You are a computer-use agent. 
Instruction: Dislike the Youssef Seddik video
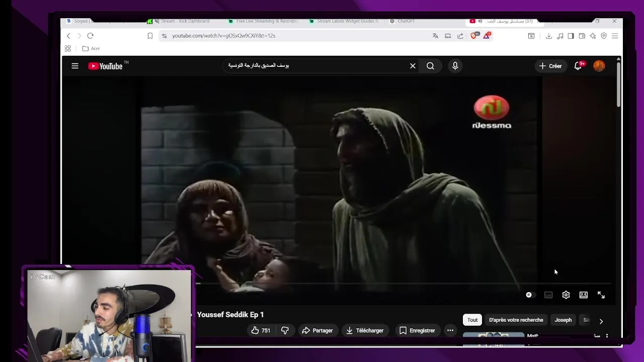tap(285, 330)
